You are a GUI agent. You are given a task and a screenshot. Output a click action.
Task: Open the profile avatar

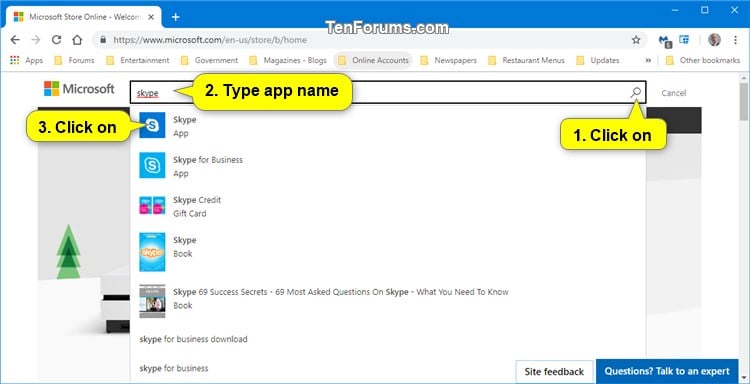[x=714, y=40]
